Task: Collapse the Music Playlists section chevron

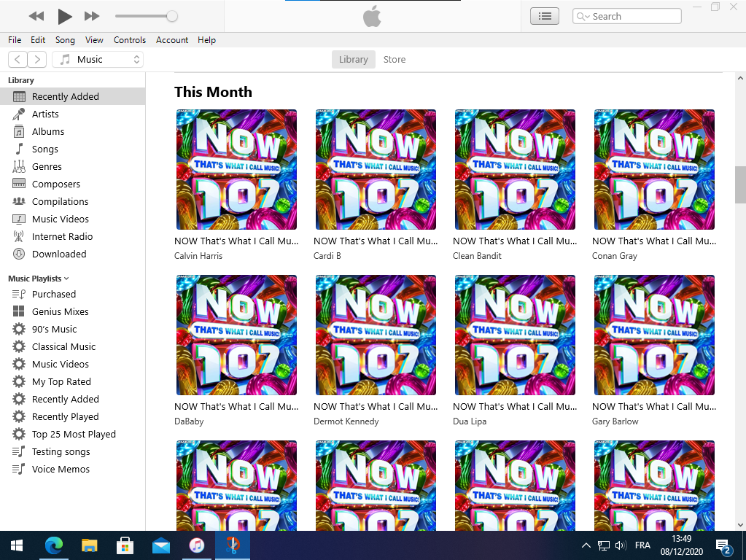Action: point(66,279)
